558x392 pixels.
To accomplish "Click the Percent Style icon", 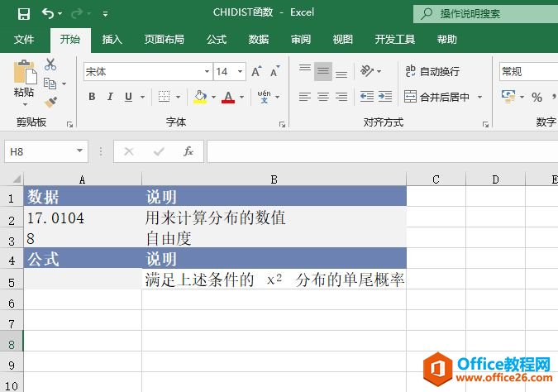I will pos(537,97).
